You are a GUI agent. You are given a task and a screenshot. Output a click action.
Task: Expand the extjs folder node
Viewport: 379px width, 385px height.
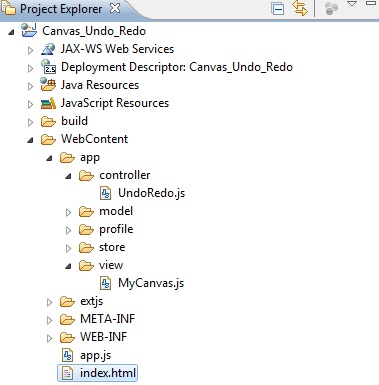49,302
